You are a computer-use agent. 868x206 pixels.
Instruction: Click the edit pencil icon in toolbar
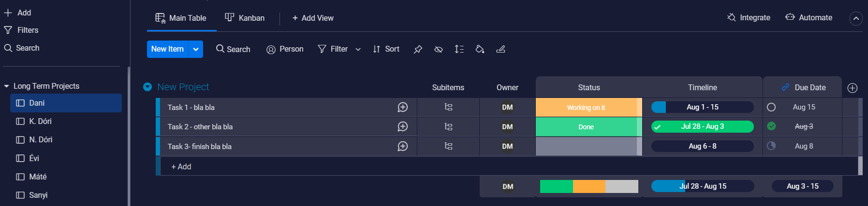[500, 49]
